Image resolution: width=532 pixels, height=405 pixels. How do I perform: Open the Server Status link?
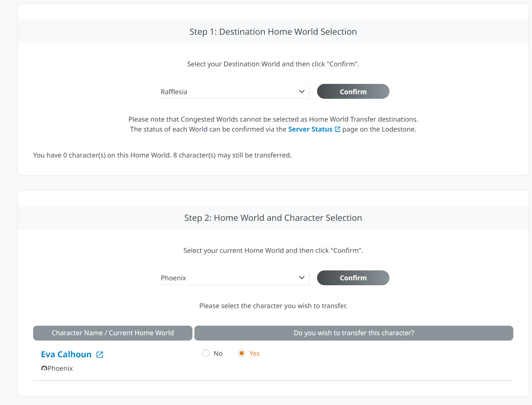pos(310,129)
